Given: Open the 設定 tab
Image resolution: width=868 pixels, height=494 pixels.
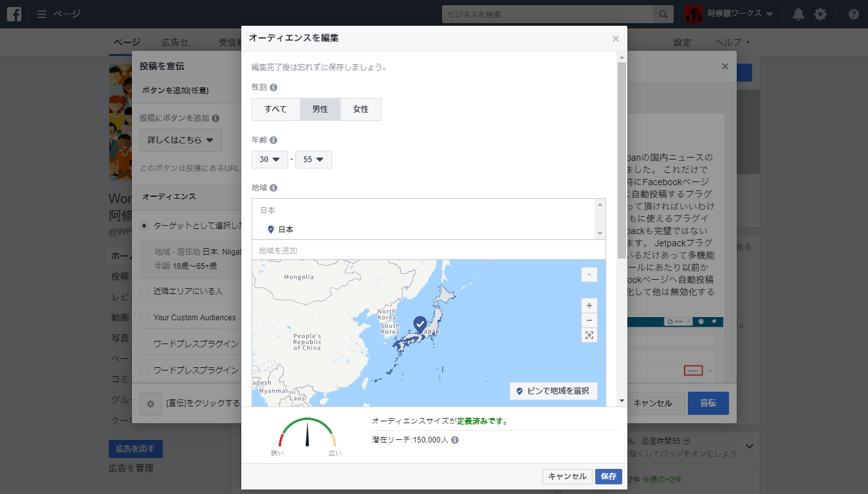Looking at the screenshot, I should tap(682, 42).
